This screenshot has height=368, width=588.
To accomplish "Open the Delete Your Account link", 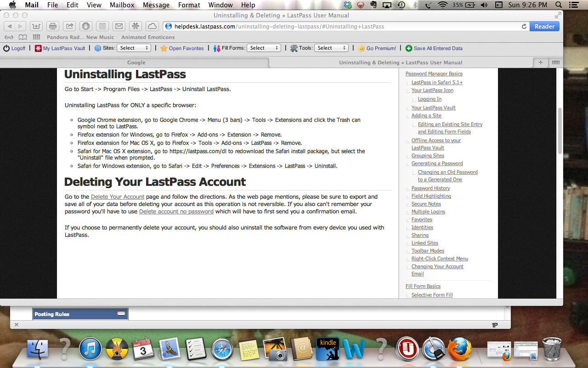I will point(118,196).
